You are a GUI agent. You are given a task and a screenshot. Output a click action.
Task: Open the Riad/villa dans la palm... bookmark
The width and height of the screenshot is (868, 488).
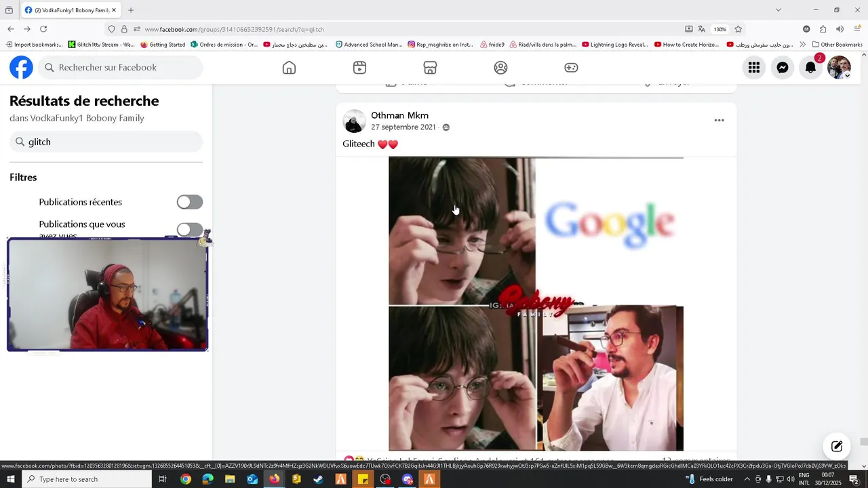[x=542, y=45]
